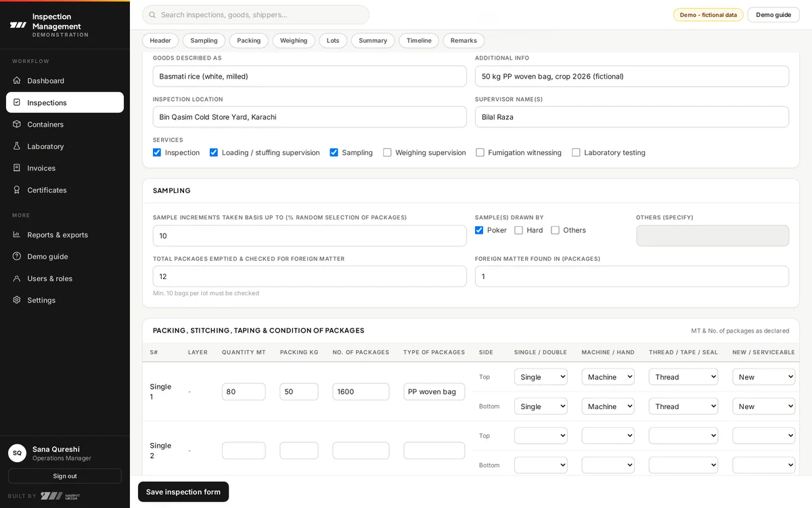
Task: Switch to the Timeline tab
Action: click(x=419, y=41)
